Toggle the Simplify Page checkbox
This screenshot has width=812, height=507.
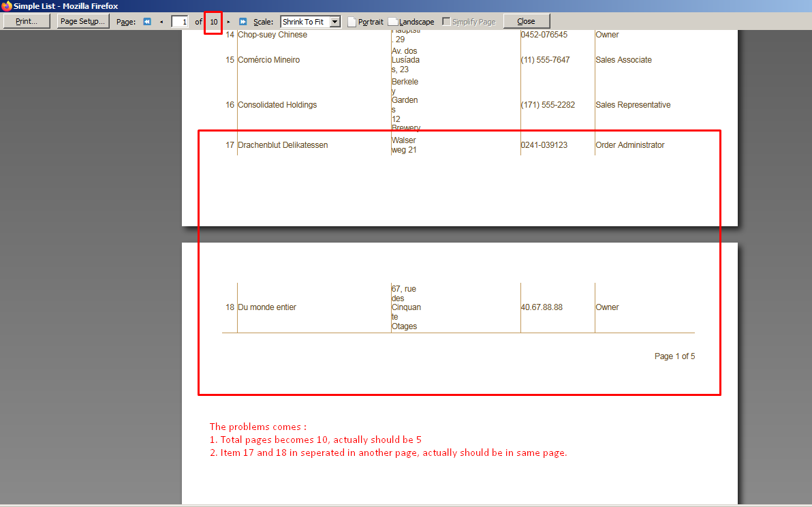(x=446, y=21)
